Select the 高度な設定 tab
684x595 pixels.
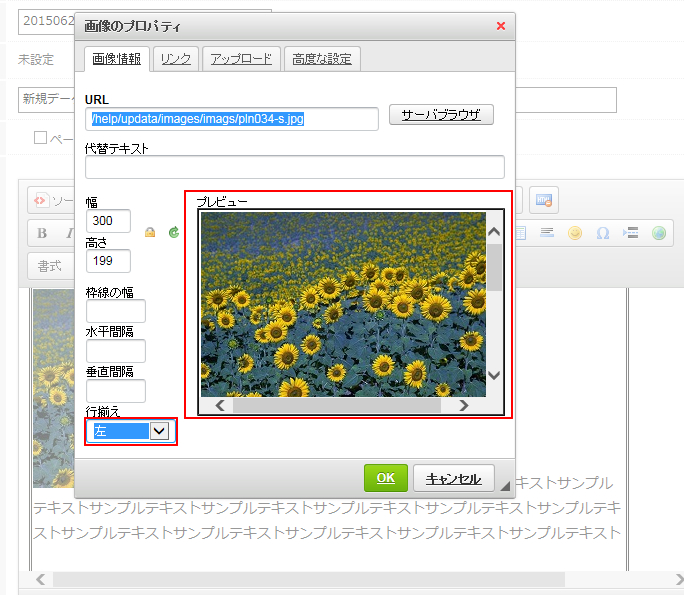pos(322,59)
